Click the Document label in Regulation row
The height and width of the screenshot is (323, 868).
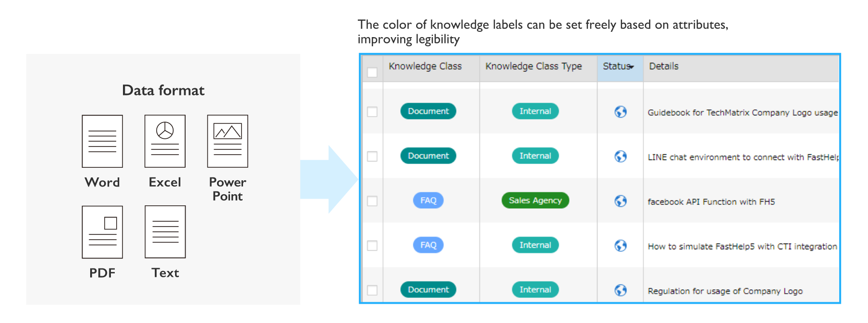(428, 290)
